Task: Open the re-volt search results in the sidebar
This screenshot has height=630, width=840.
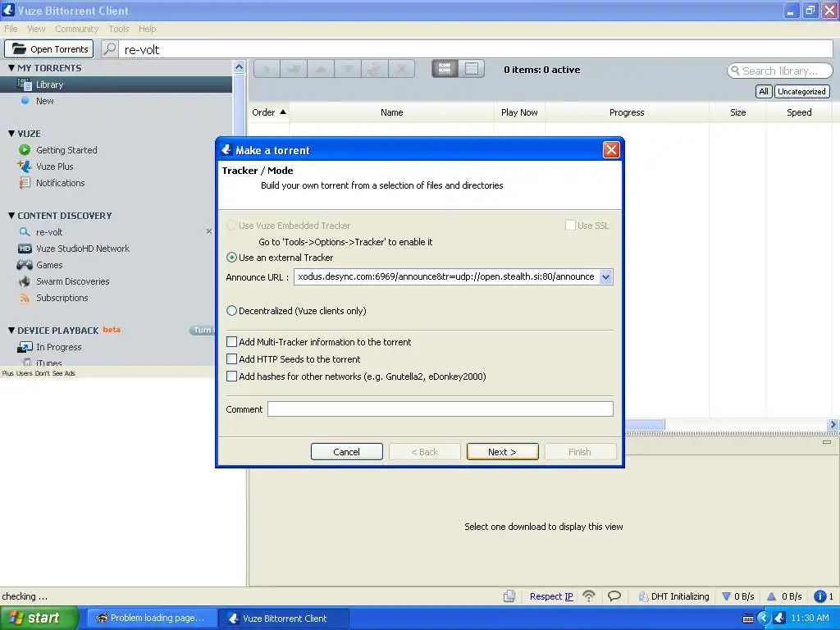Action: 49,232
